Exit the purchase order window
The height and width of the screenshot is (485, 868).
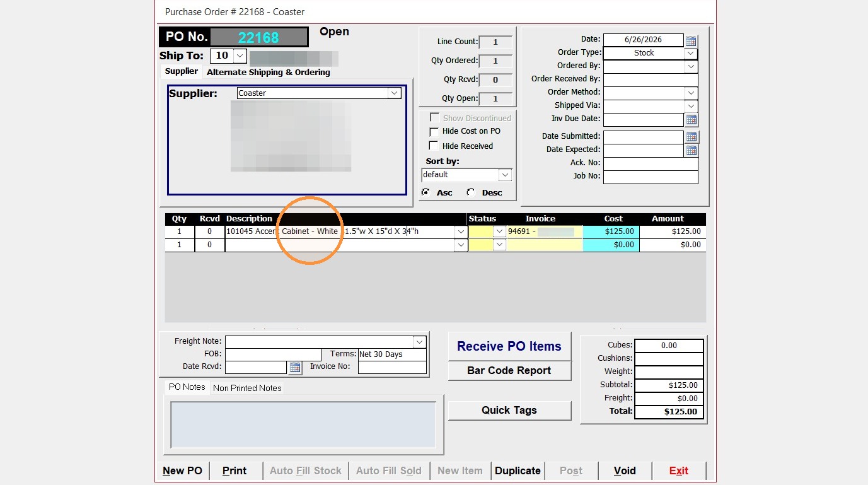tap(679, 470)
